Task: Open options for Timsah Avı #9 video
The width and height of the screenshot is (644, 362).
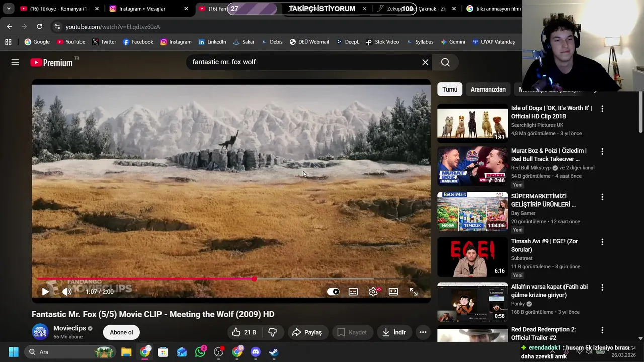Action: click(602, 242)
